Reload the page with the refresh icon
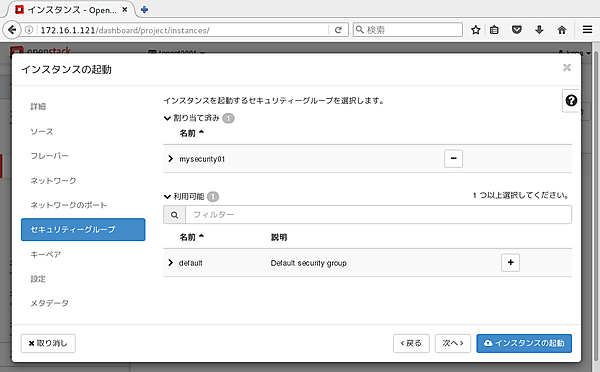Image resolution: width=600 pixels, height=372 pixels. [338, 30]
